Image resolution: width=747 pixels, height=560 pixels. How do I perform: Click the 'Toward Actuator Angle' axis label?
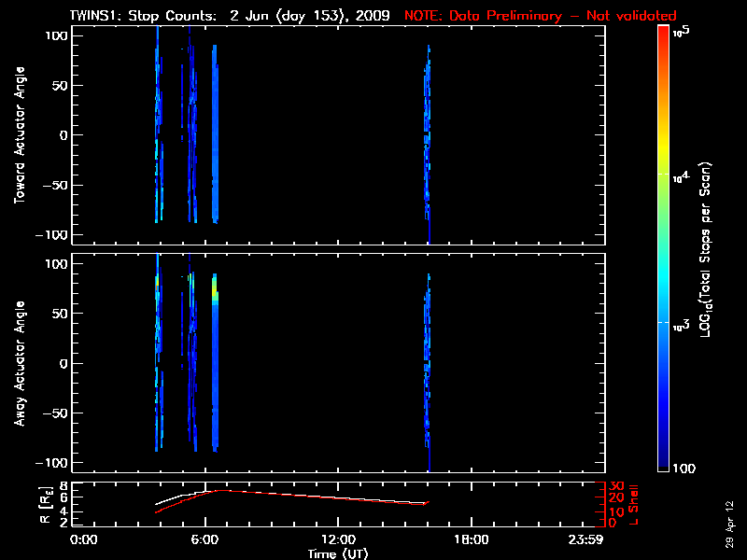19,134
